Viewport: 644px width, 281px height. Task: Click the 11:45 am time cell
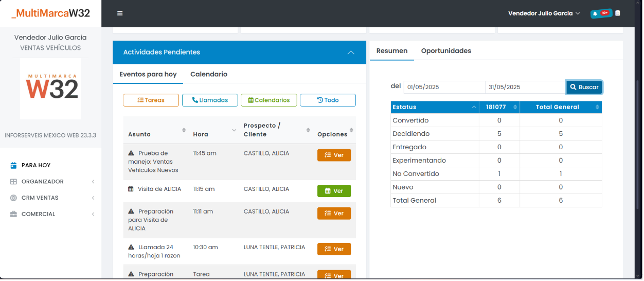(205, 153)
